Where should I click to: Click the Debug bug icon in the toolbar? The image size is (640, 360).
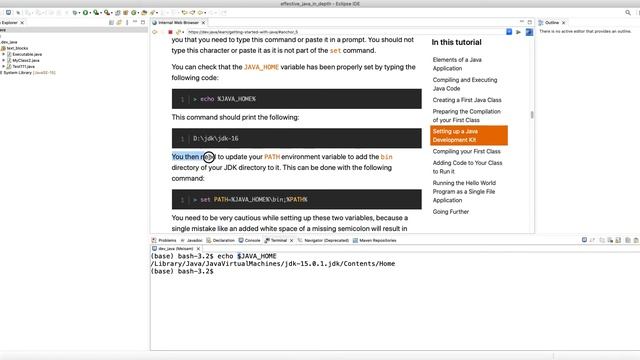point(75,13)
